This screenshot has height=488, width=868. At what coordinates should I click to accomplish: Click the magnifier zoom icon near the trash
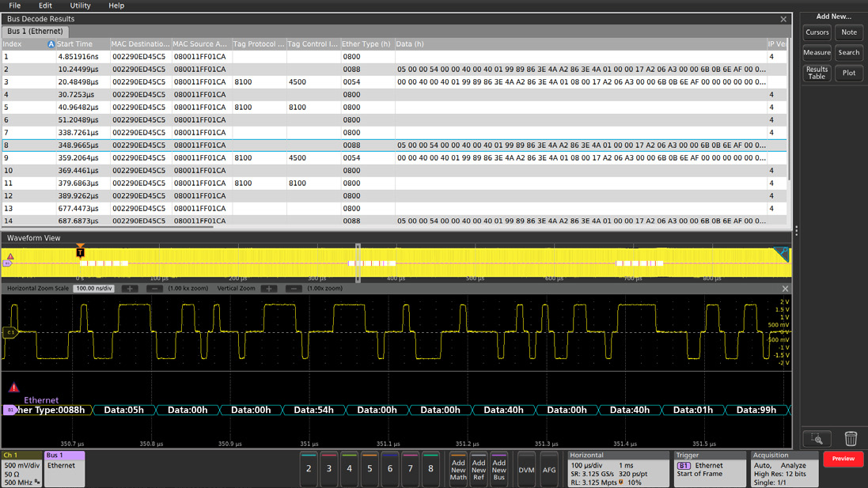(819, 439)
